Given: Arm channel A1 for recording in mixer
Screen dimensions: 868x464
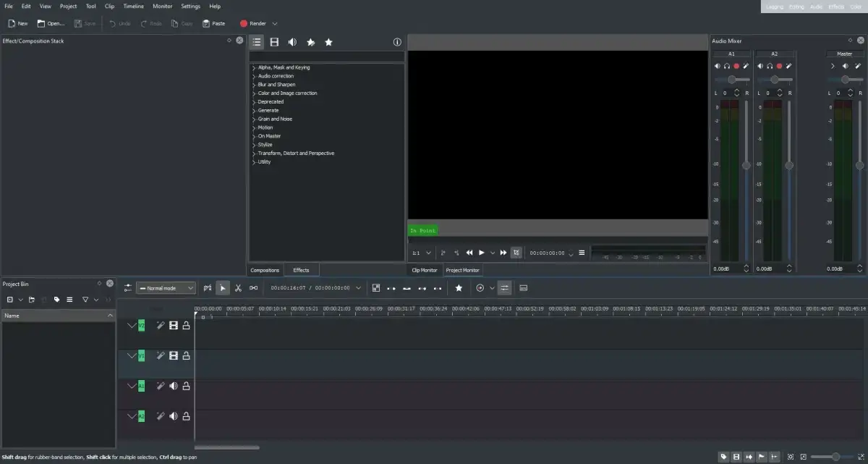Looking at the screenshot, I should point(736,65).
